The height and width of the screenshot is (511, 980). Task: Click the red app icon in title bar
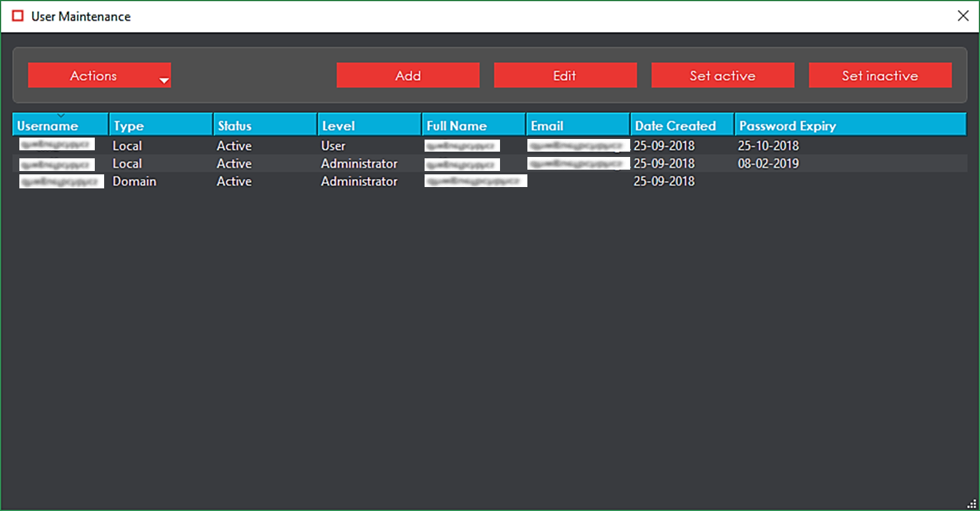(17, 16)
